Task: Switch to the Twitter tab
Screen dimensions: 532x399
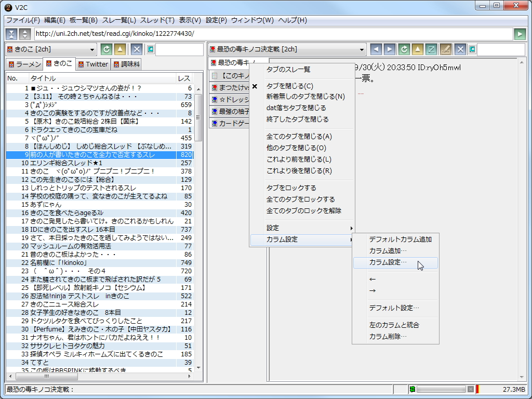Action: (x=92, y=64)
